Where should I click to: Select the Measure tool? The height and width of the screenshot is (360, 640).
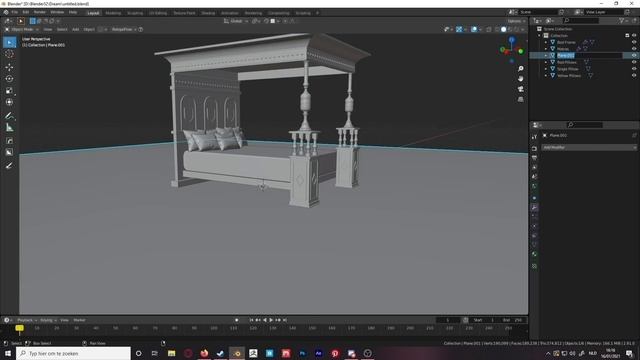coord(9,128)
